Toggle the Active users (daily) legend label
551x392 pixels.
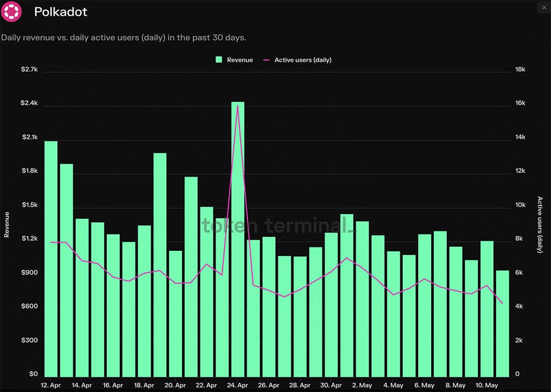[302, 60]
